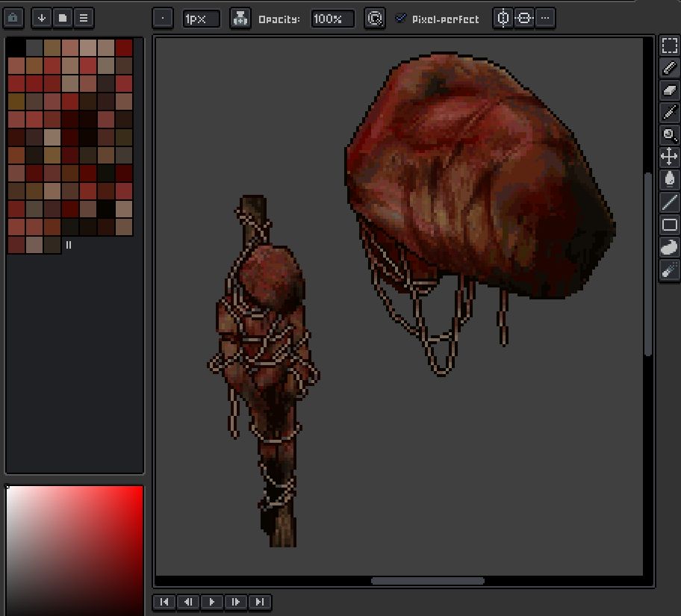Click the rope-bound figure sprite on canvas
Screen dimensions: 681x616
(265, 370)
